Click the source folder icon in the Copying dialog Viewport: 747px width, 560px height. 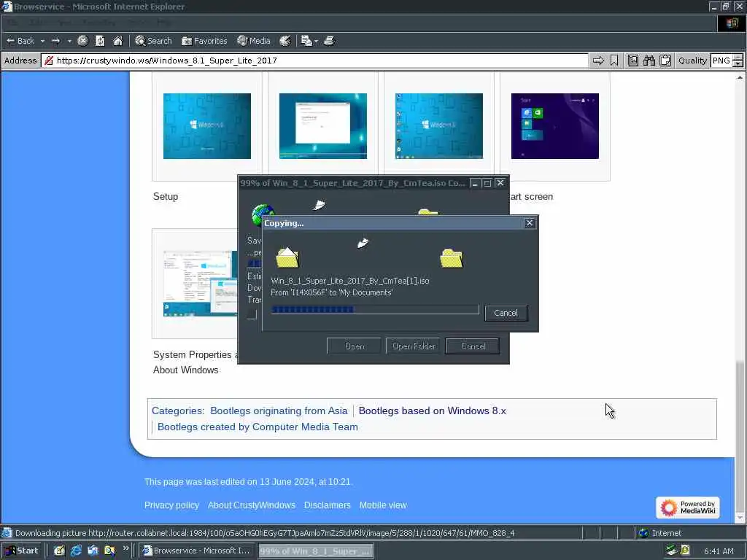click(x=287, y=257)
